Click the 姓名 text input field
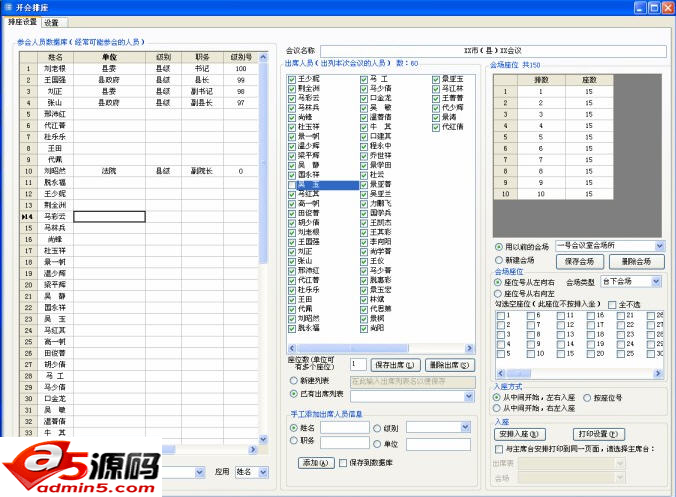This screenshot has height=497, width=676. tap(344, 428)
